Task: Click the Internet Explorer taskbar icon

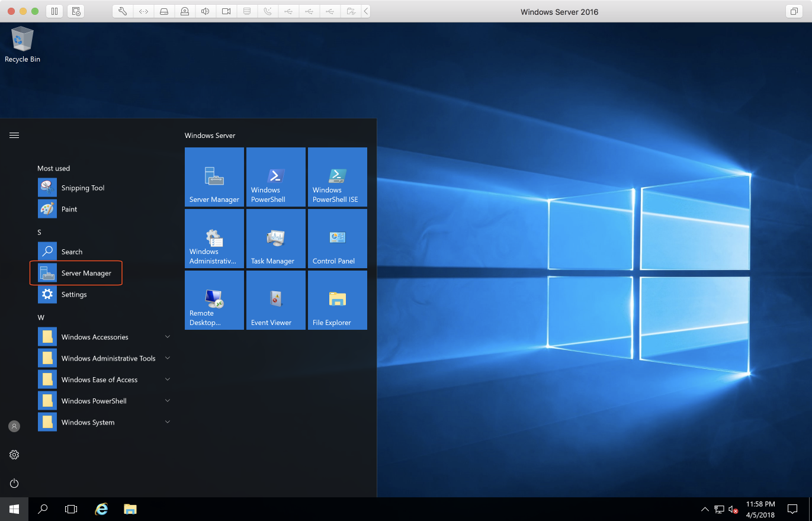Action: click(102, 509)
